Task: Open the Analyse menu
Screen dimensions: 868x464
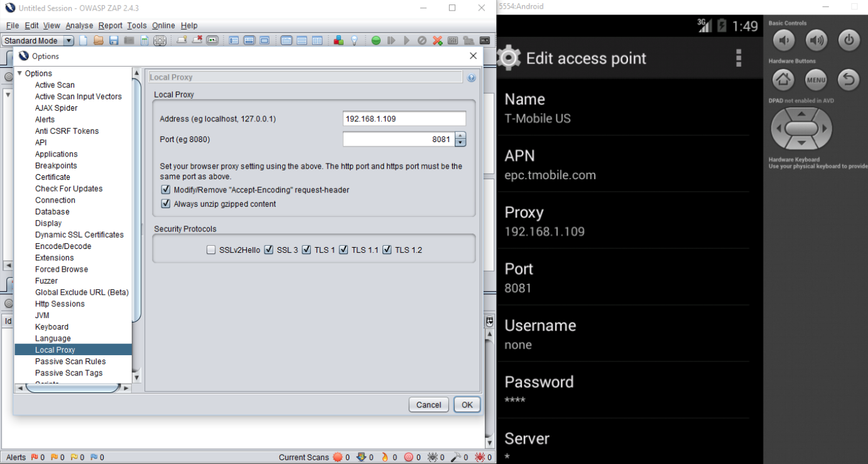Action: pos(79,26)
